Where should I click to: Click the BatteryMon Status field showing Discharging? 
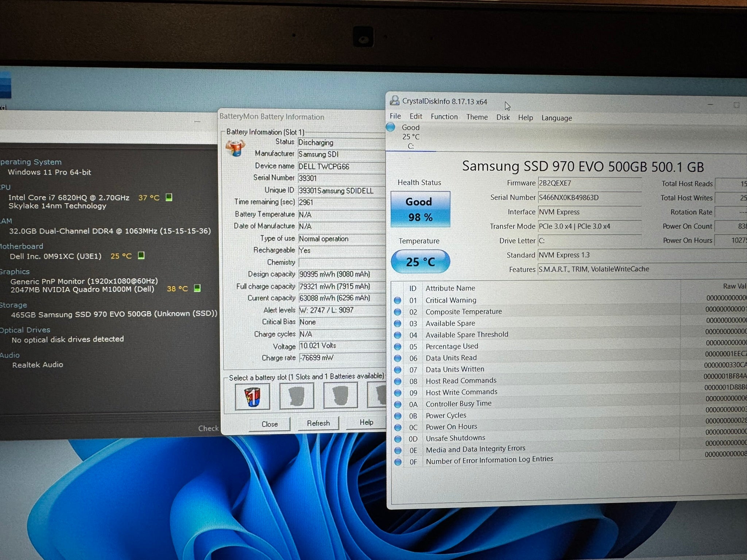(341, 143)
